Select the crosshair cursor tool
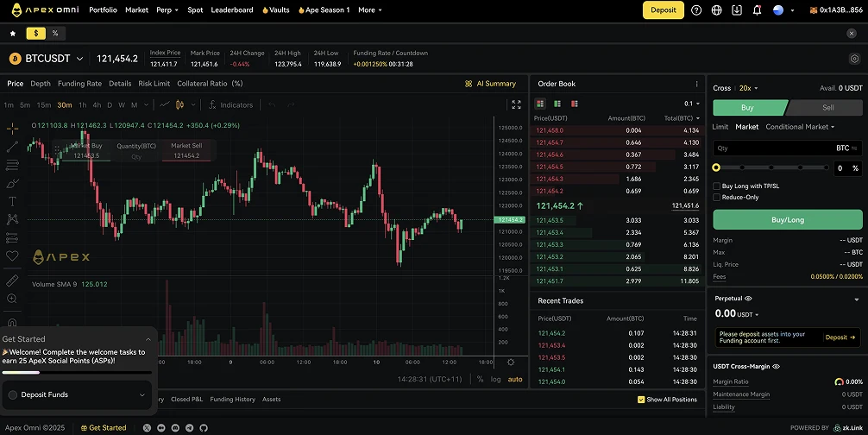The image size is (868, 435). [x=12, y=129]
